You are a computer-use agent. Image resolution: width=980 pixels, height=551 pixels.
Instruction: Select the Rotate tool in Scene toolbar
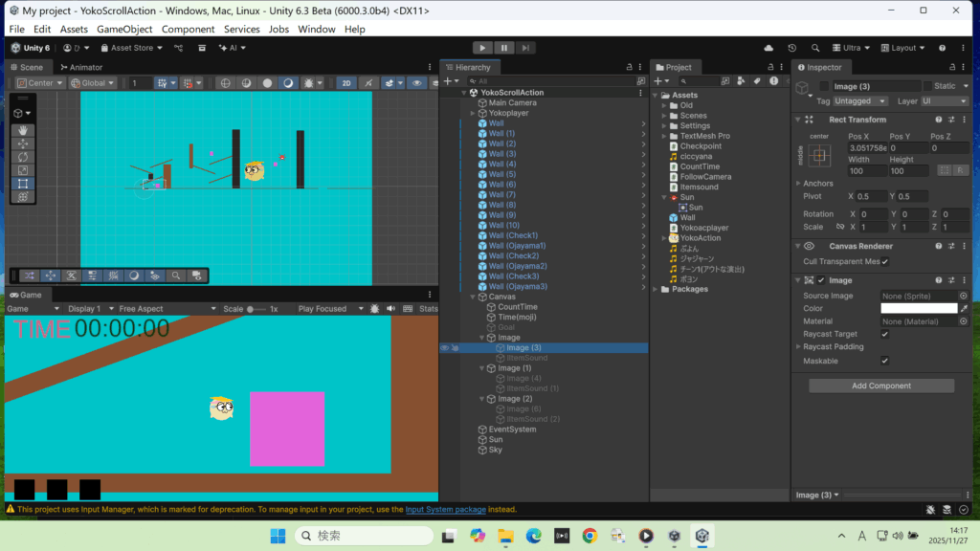click(x=23, y=157)
